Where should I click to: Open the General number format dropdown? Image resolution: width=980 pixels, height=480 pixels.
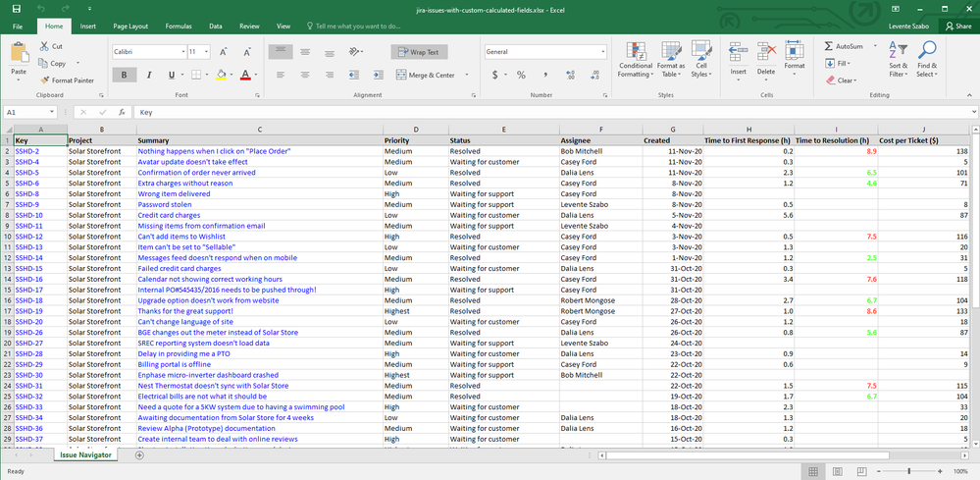coord(603,52)
